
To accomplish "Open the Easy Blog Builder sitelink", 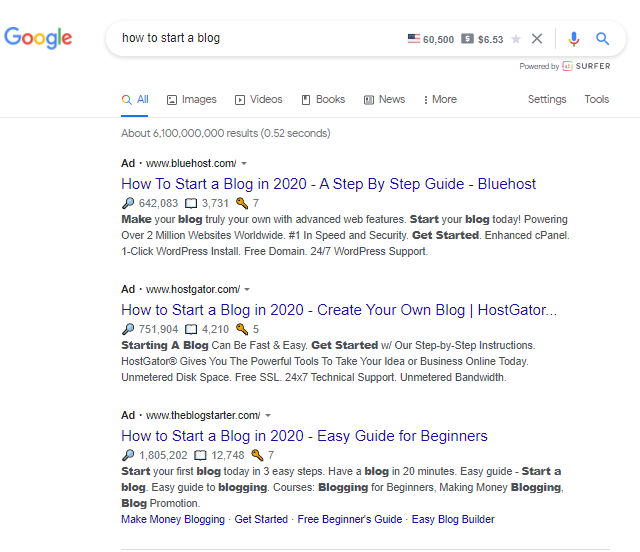I will click(x=453, y=519).
